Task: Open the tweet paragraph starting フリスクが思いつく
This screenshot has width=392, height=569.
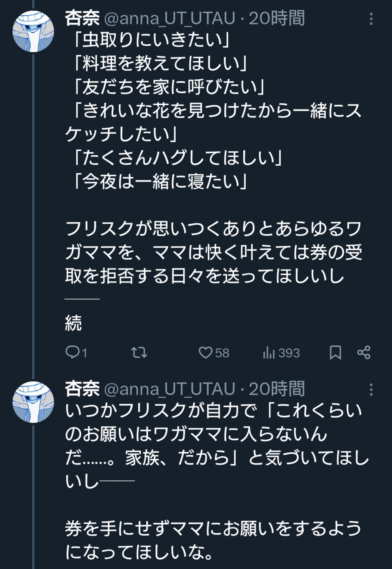Action: click(x=213, y=252)
